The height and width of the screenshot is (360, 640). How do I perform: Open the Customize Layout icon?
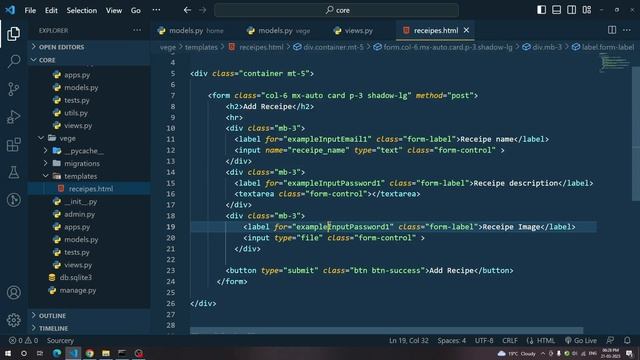click(x=587, y=10)
